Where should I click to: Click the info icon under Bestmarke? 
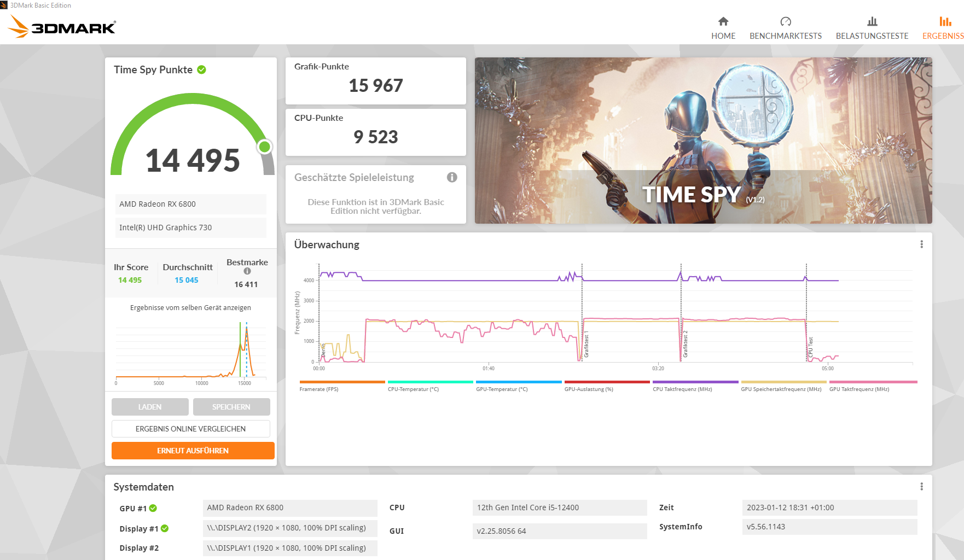pyautogui.click(x=247, y=271)
